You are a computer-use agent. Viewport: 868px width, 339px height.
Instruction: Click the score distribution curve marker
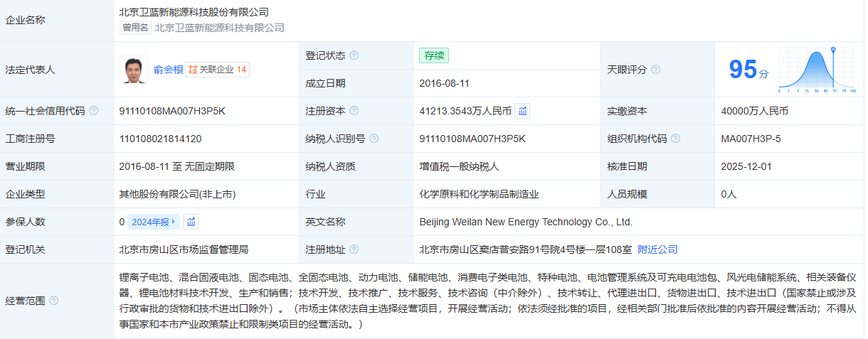(x=832, y=51)
